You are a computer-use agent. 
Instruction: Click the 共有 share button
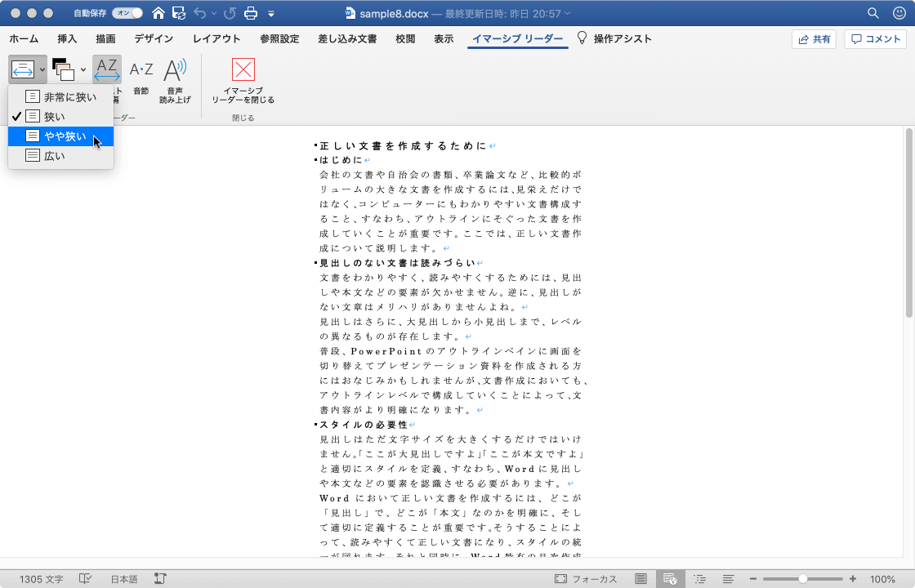click(x=814, y=39)
